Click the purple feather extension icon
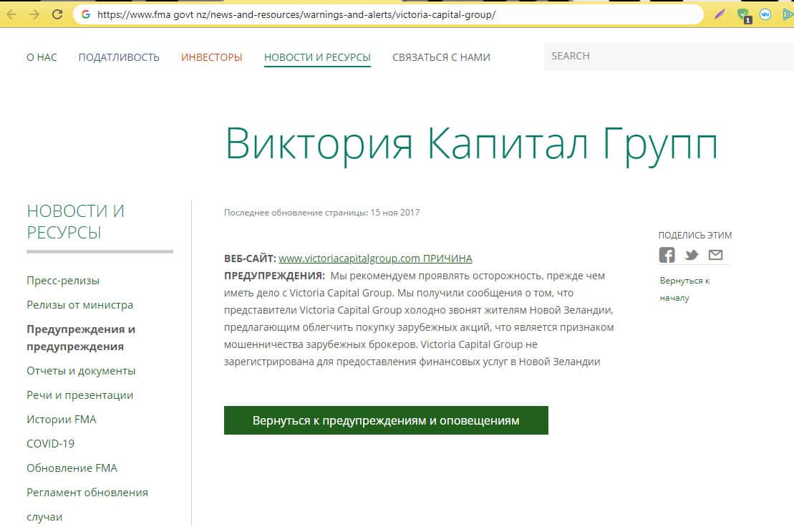 720,14
